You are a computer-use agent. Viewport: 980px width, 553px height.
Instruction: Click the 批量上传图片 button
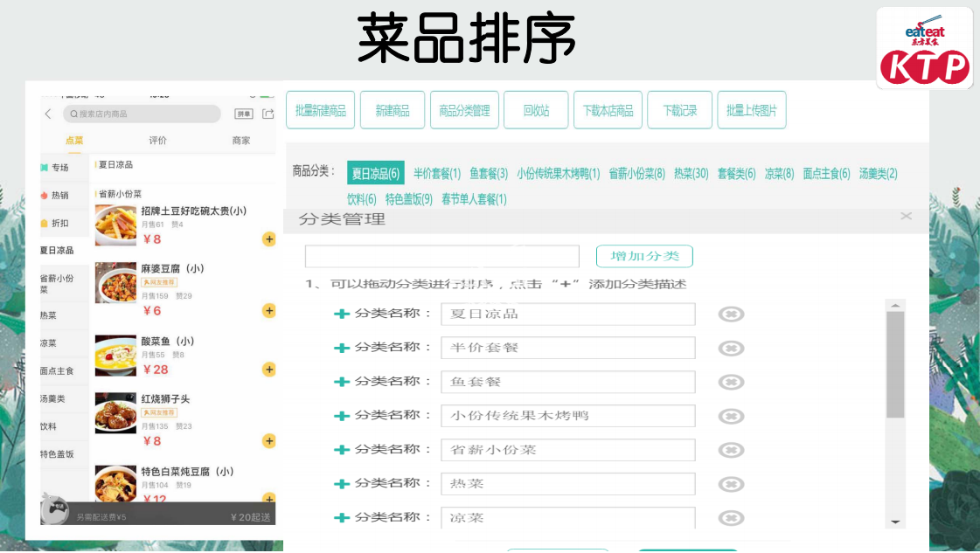(x=752, y=111)
